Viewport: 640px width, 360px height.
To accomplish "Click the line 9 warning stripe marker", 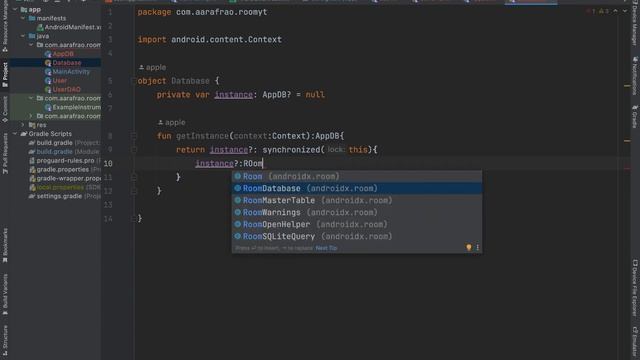I will 627,141.
